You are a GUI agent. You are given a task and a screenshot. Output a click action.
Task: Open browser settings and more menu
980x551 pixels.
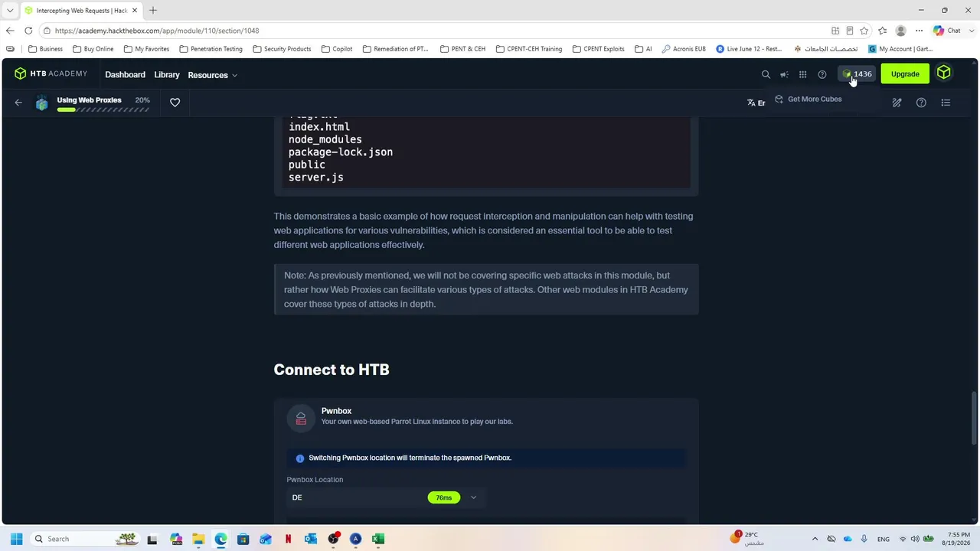[x=920, y=31]
